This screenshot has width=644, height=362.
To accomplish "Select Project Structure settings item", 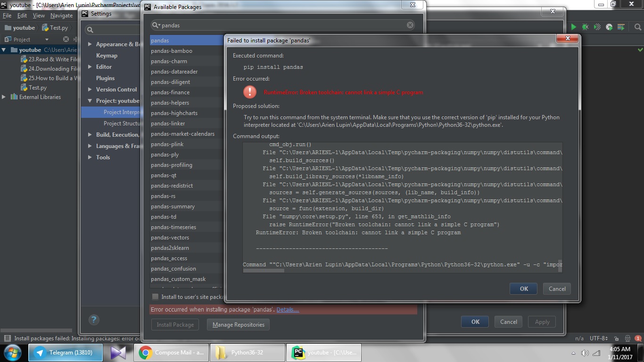I will (x=122, y=123).
